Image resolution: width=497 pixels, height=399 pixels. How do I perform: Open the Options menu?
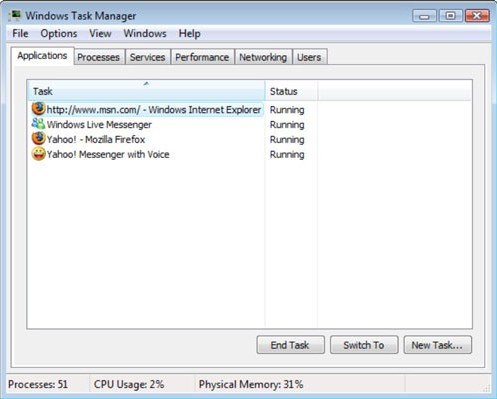(59, 34)
